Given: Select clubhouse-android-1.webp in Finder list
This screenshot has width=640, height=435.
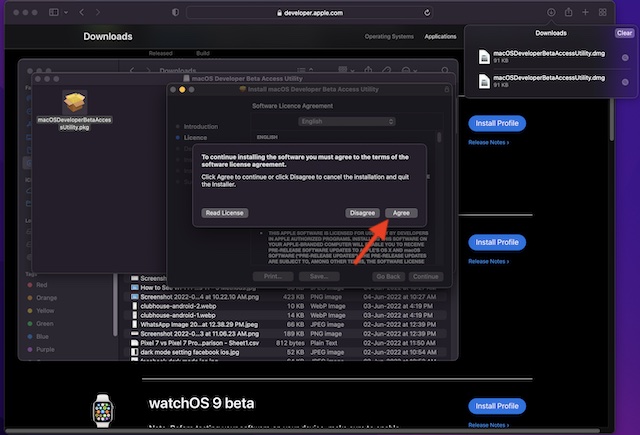Looking at the screenshot, I should coord(284,315).
